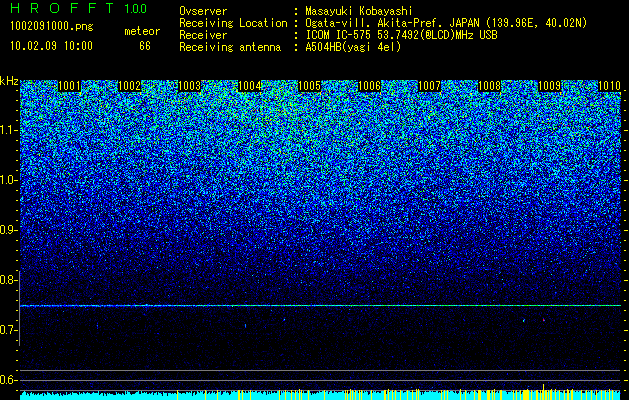629x400 pixels.
Task: Select the 1007 minute marker label
Action: (430, 86)
